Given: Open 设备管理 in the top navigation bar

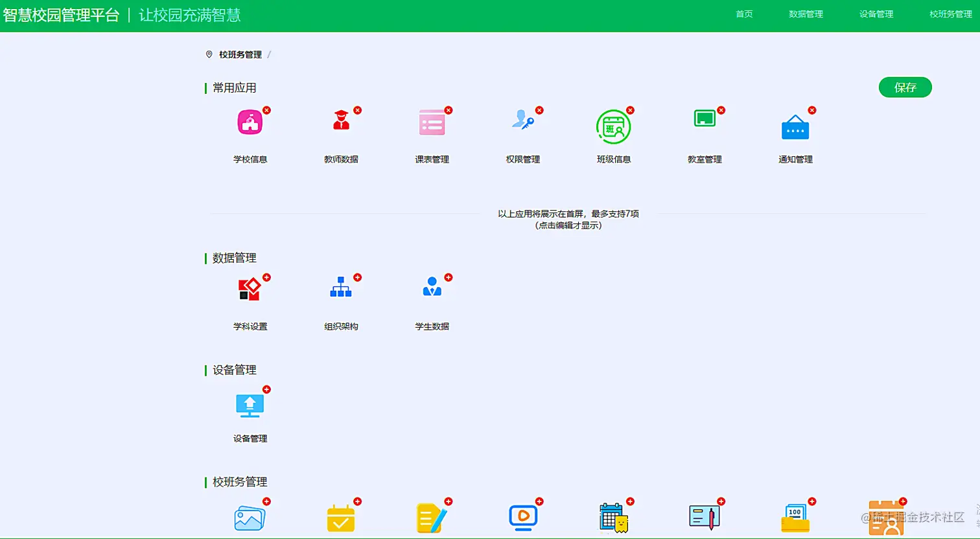Looking at the screenshot, I should coord(876,14).
